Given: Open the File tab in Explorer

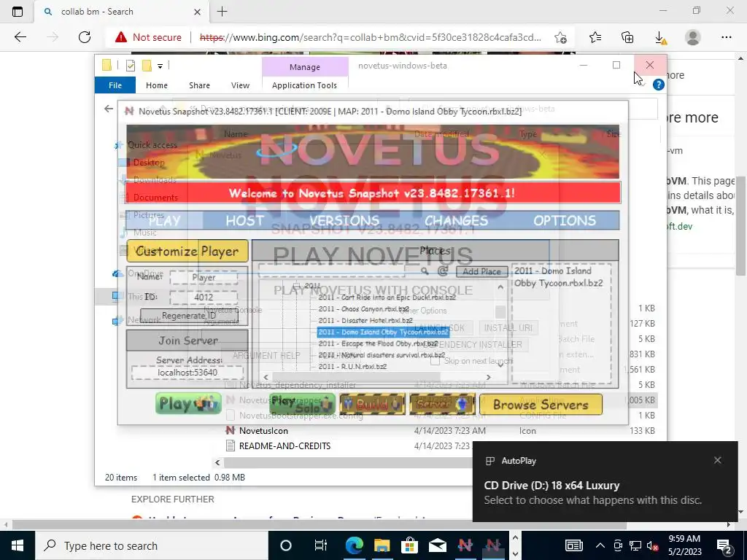Looking at the screenshot, I should click(x=115, y=85).
